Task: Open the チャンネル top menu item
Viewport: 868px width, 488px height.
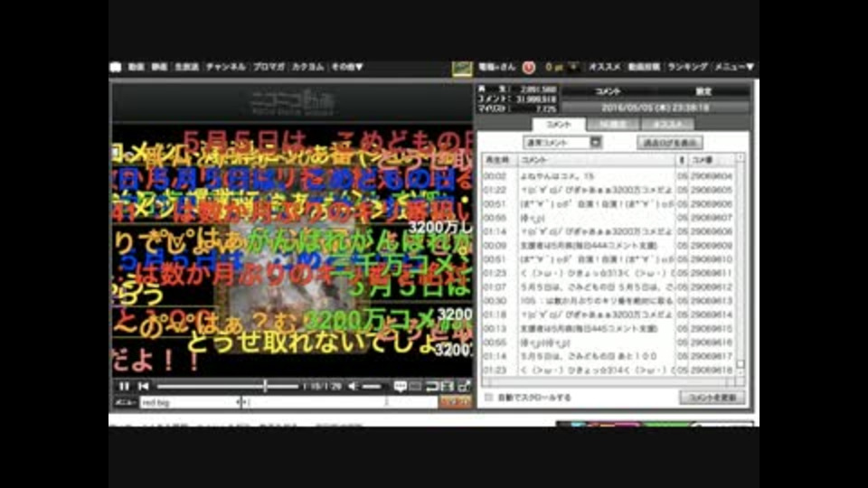Action: 226,67
